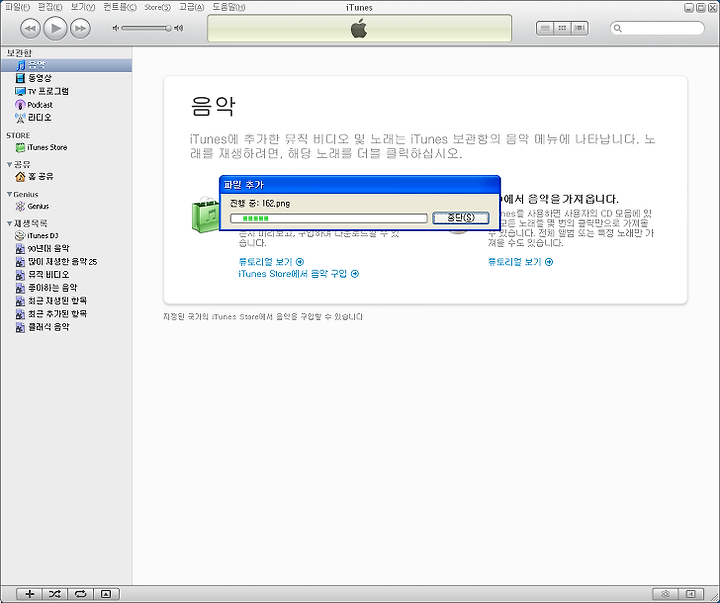Adjust the volume slider knob
This screenshot has height=603, width=720.
[169, 28]
